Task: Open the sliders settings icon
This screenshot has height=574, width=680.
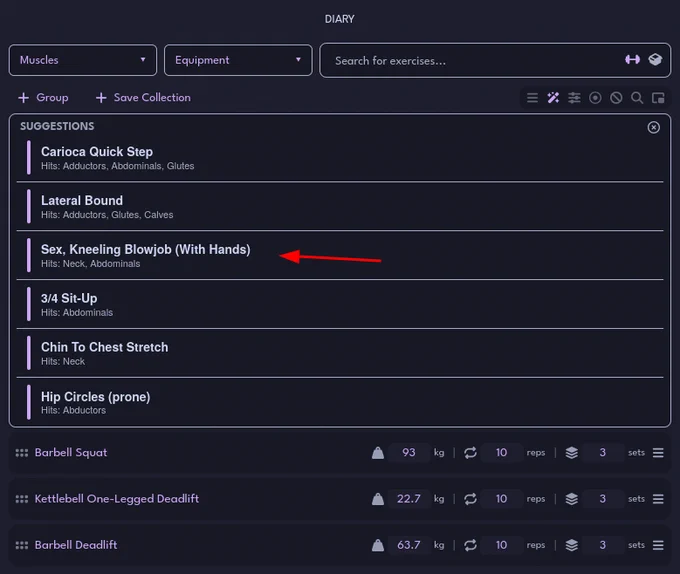Action: (x=574, y=98)
